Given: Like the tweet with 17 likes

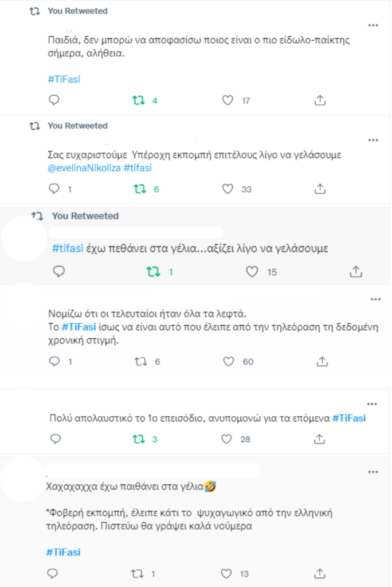Looking at the screenshot, I should click(228, 100).
